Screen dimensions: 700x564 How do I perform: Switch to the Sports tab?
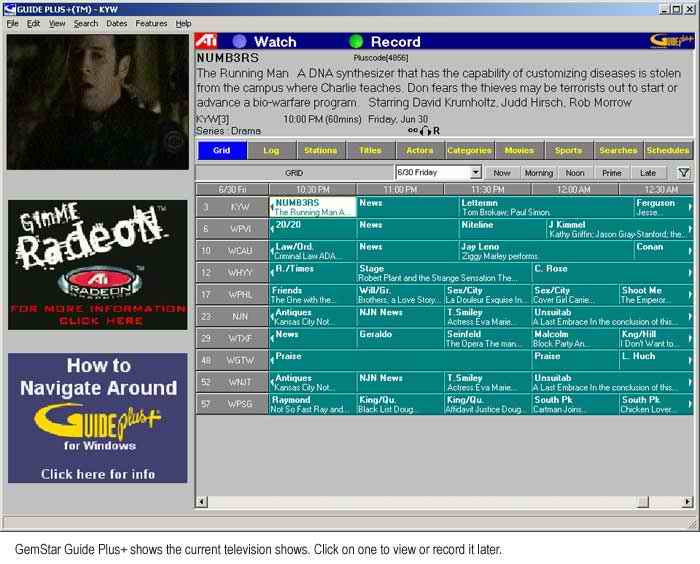coord(568,150)
